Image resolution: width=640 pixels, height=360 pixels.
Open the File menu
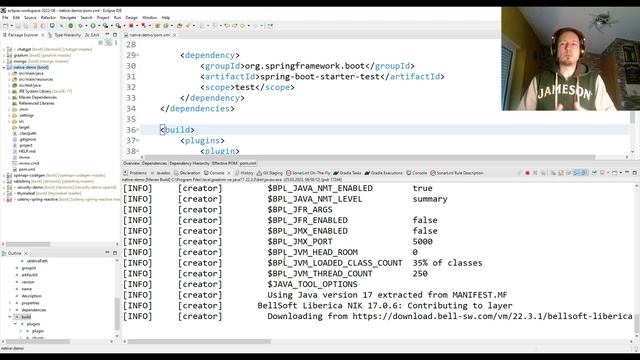[5, 18]
